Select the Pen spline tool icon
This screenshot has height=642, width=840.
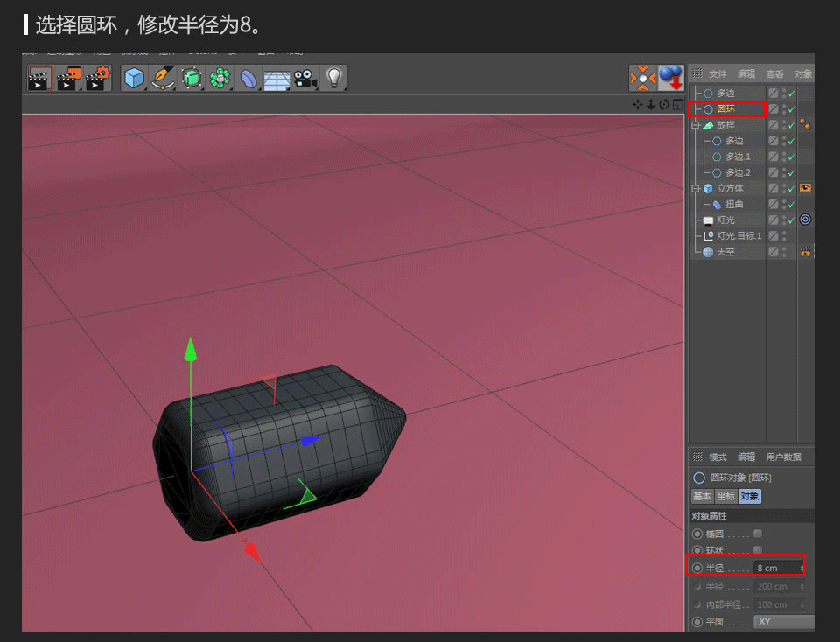click(x=163, y=77)
